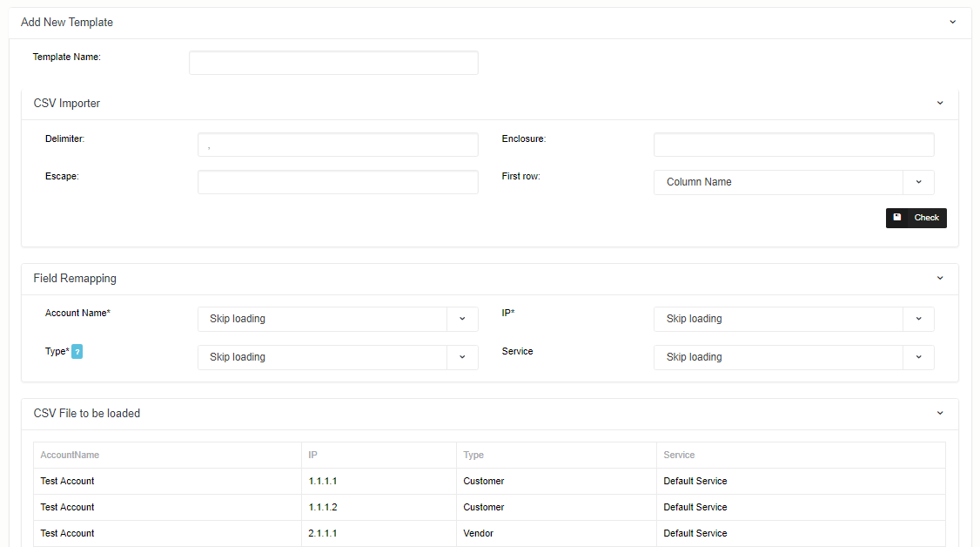
Task: Open the Account Name mapping dropdown
Action: (338, 319)
